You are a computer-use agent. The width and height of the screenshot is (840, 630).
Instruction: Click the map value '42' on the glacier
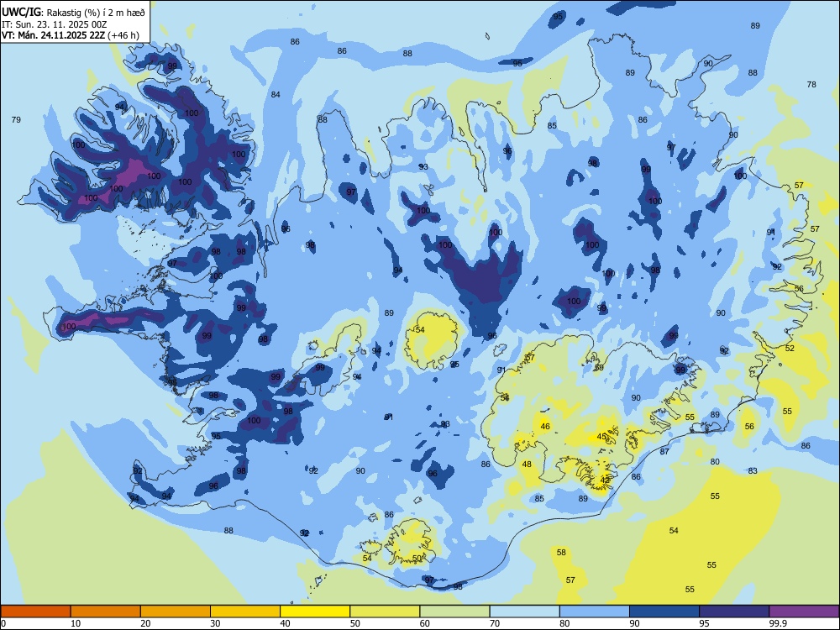(x=605, y=480)
